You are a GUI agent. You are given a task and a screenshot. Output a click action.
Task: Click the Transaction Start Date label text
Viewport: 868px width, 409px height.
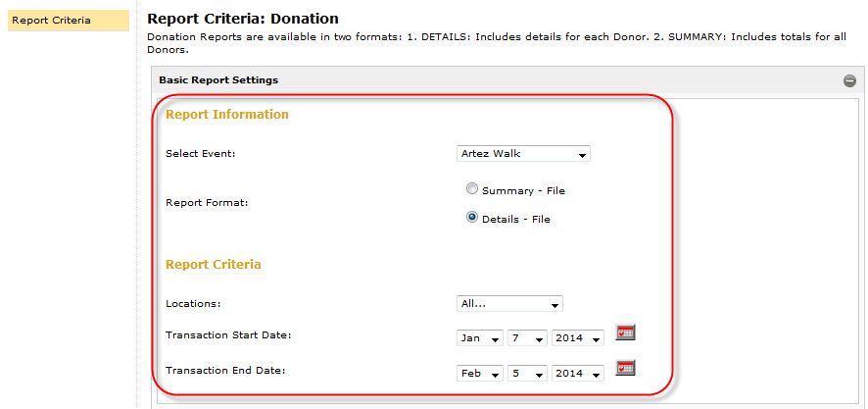point(228,335)
